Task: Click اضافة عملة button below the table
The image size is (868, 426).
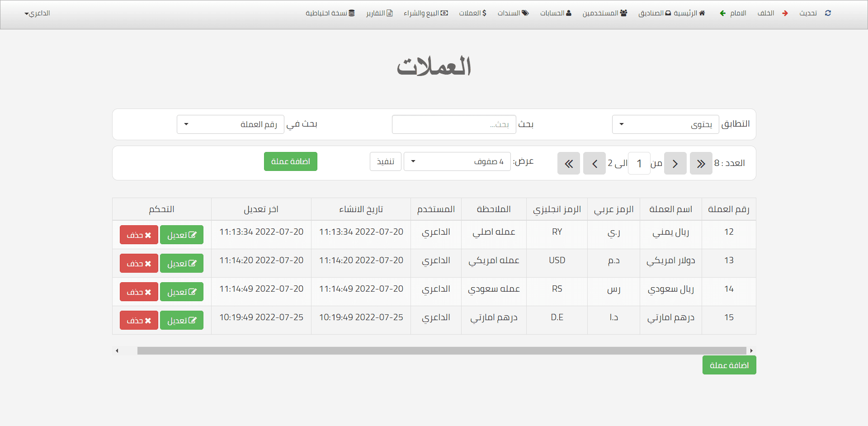Action: [x=729, y=365]
